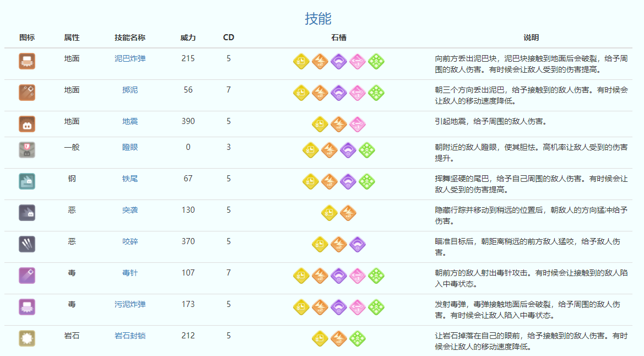Click the green stone in 岩石封锁 row
This screenshot has height=356, width=644.
tap(358, 338)
